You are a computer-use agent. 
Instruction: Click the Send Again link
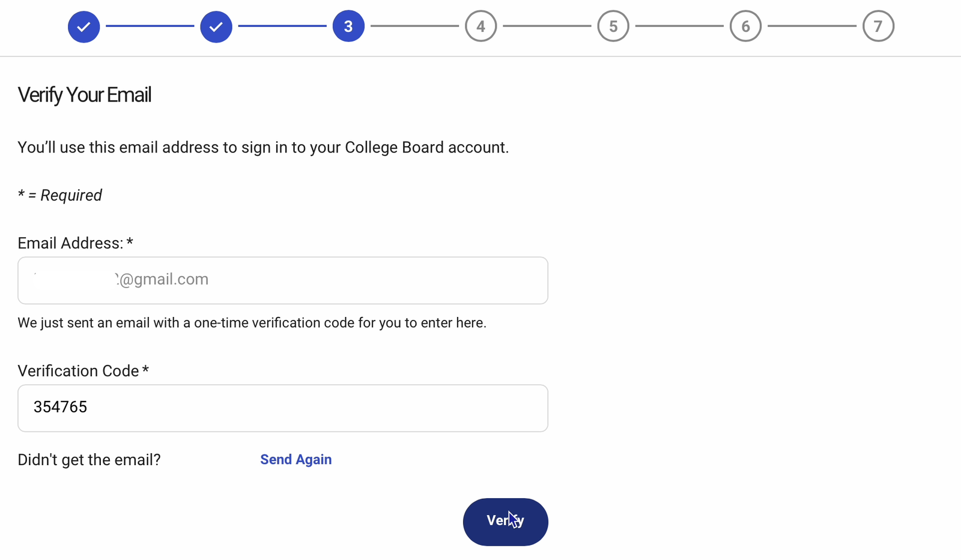click(x=296, y=460)
